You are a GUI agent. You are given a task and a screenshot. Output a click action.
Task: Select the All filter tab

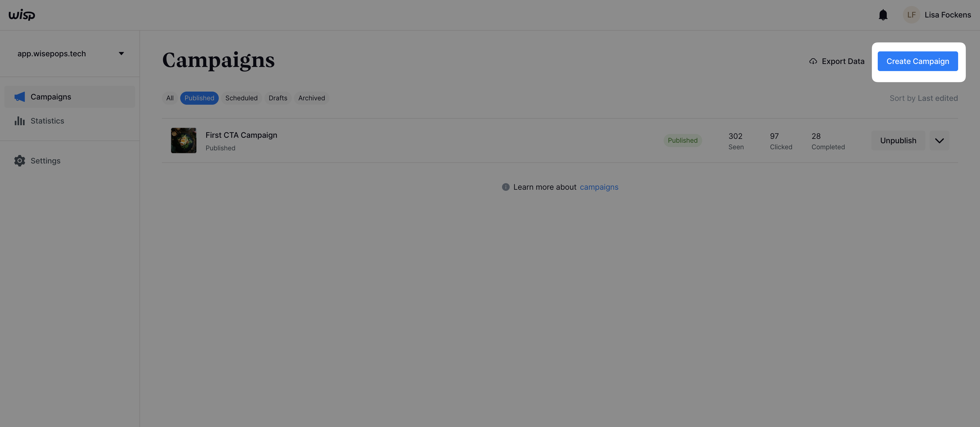coord(170,98)
